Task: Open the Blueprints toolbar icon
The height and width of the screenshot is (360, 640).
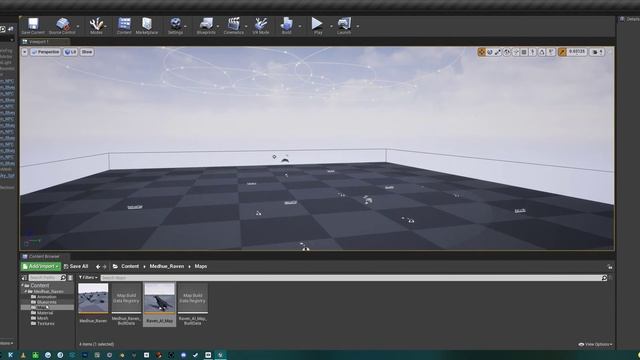Action: click(x=206, y=26)
